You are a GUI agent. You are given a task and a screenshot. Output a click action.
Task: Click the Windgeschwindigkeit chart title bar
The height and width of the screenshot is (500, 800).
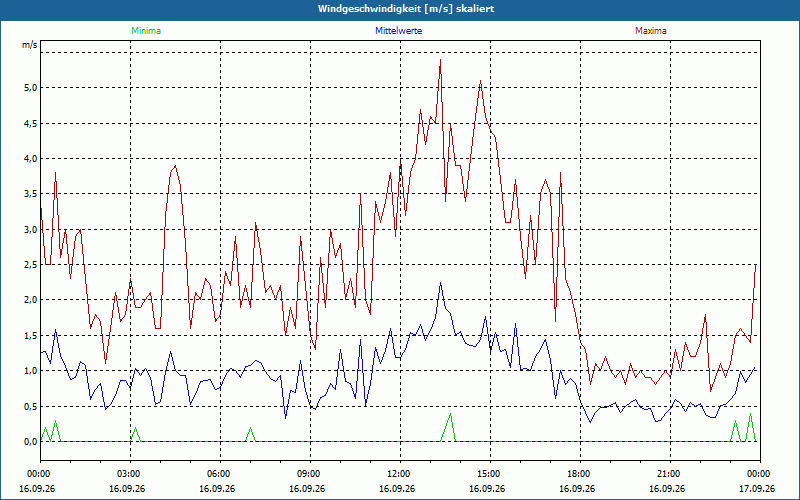click(x=400, y=9)
